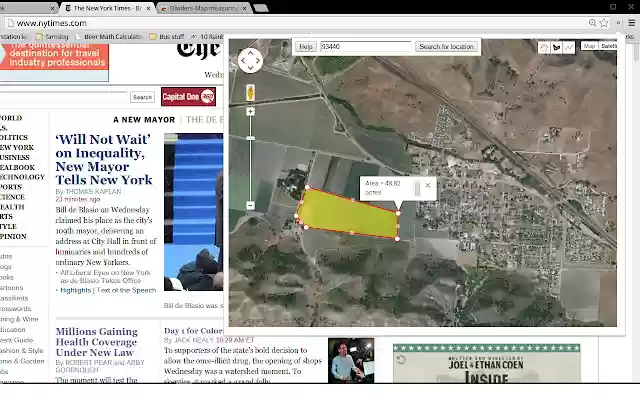
Task: Go to the Technology section
Action: click(x=22, y=177)
